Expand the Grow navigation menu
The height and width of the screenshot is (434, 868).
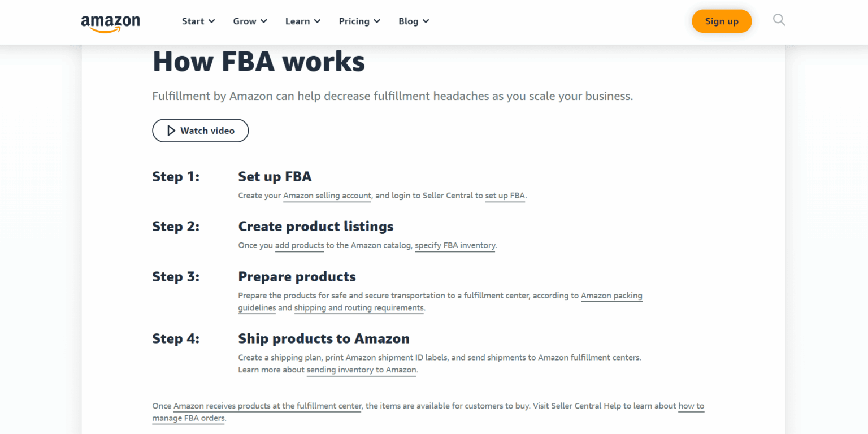249,21
